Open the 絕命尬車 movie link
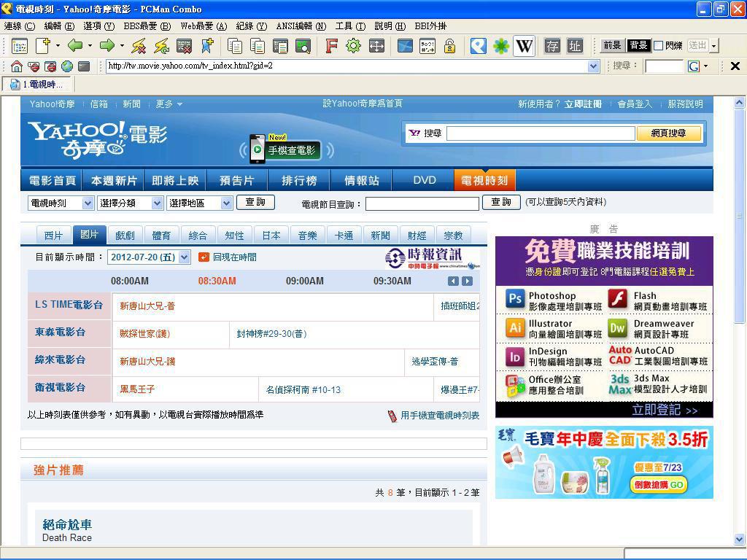Viewport: 747px width, 560px height. point(67,524)
